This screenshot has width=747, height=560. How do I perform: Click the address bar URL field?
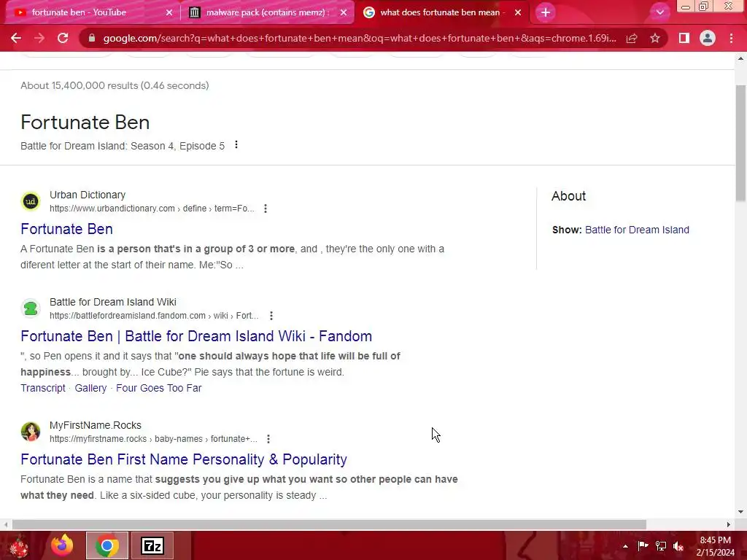pyautogui.click(x=360, y=38)
